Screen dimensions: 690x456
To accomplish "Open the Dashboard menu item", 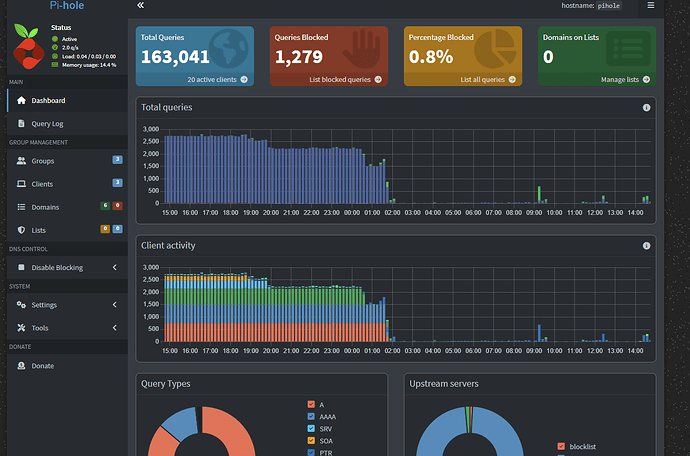I will (67, 100).
